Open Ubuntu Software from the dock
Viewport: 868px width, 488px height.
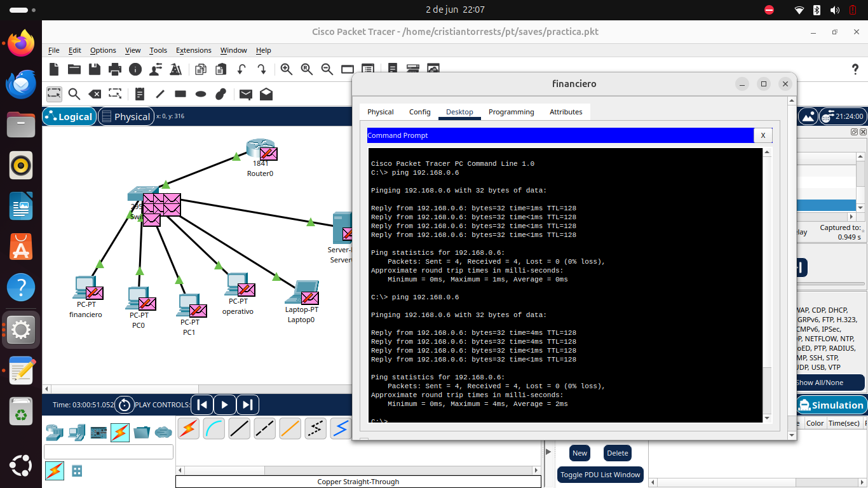21,246
